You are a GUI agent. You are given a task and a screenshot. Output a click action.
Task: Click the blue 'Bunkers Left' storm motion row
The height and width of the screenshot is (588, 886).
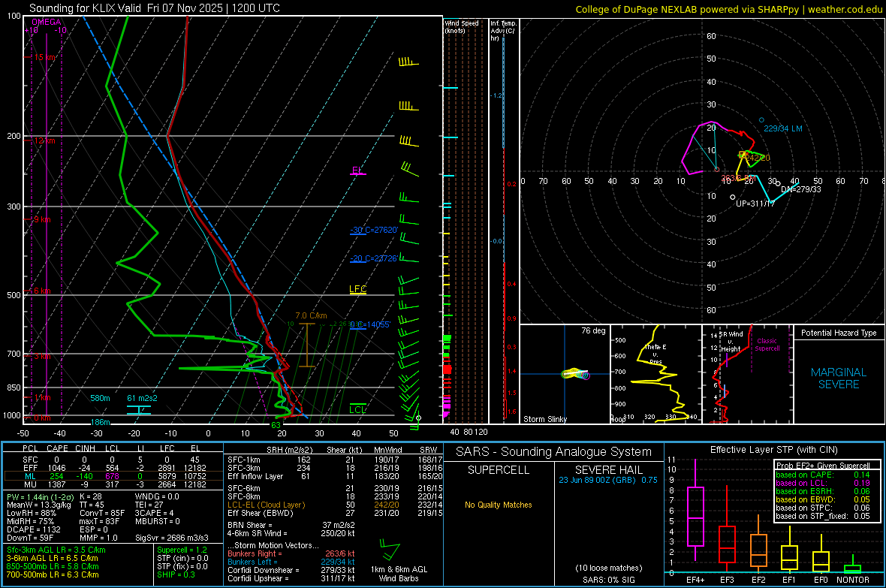tap(291, 562)
